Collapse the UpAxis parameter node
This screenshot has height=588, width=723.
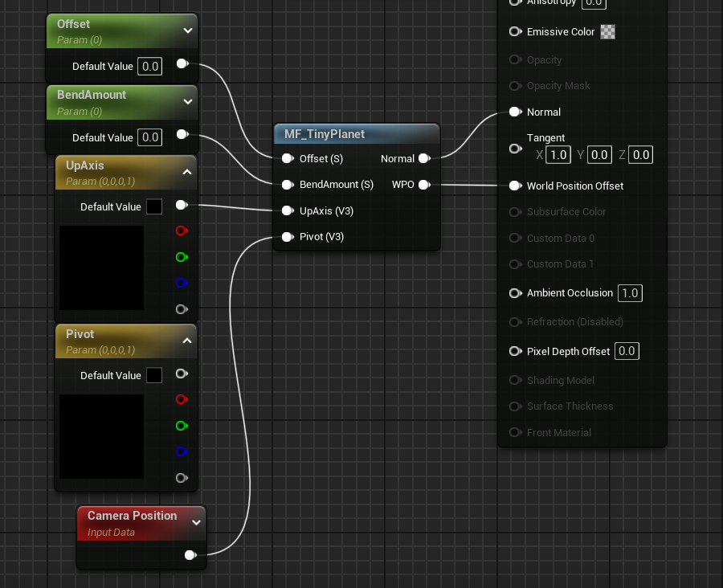(x=187, y=172)
